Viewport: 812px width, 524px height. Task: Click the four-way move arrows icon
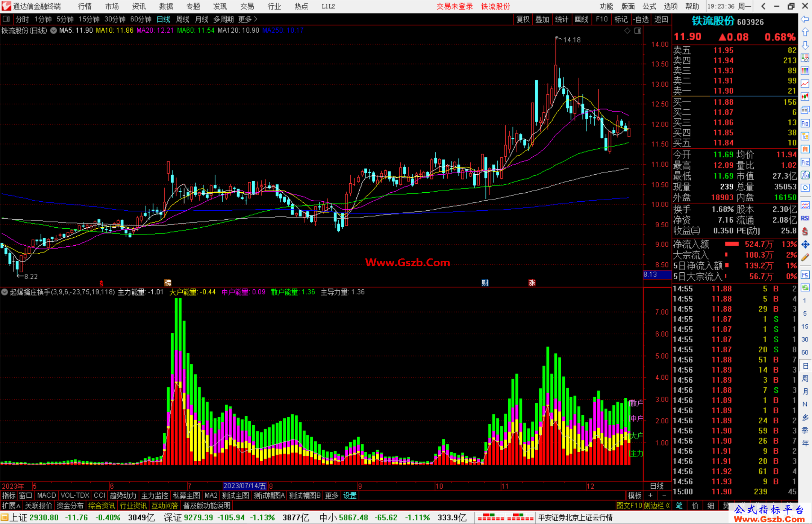pyautogui.click(x=805, y=245)
